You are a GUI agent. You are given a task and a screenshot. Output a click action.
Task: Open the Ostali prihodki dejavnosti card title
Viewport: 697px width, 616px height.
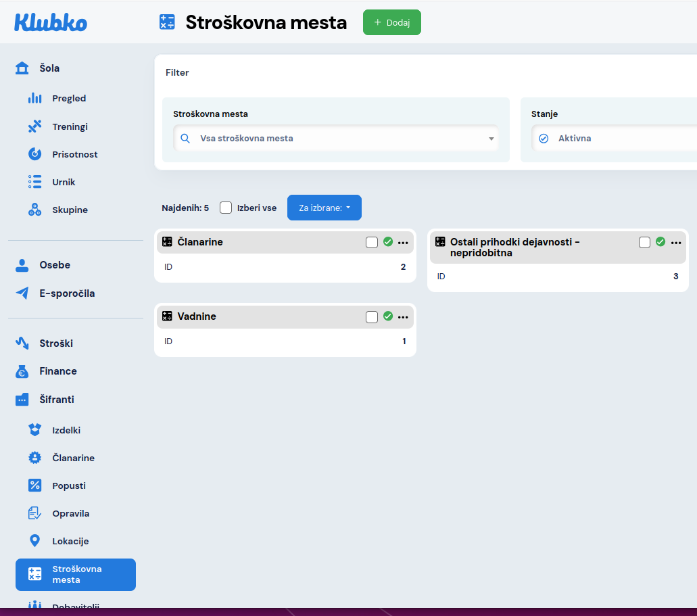coord(515,247)
